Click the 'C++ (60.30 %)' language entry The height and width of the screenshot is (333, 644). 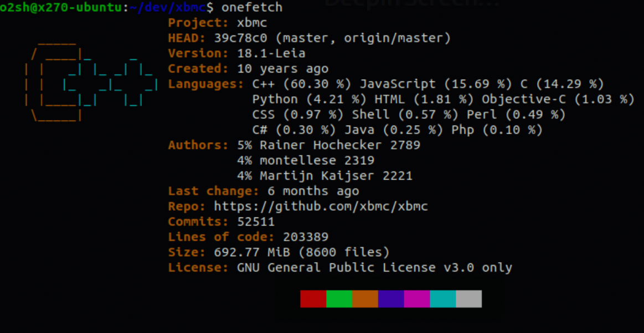pyautogui.click(x=302, y=85)
